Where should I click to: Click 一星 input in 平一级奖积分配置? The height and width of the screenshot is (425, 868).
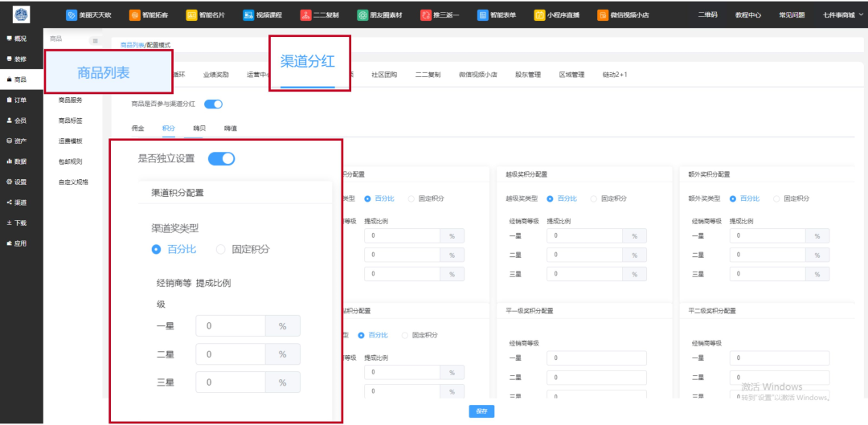point(596,358)
